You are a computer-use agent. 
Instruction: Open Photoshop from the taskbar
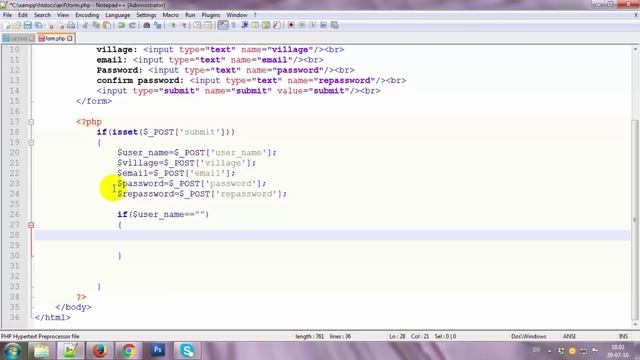pyautogui.click(x=158, y=351)
